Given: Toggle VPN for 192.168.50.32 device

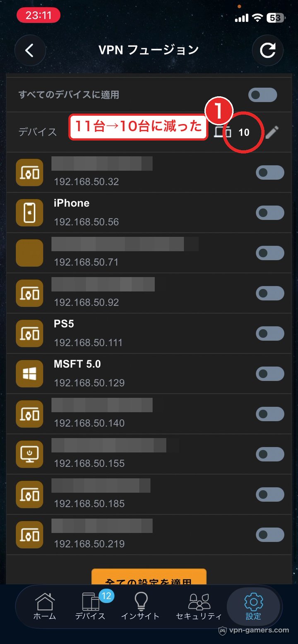Looking at the screenshot, I should pos(270,172).
